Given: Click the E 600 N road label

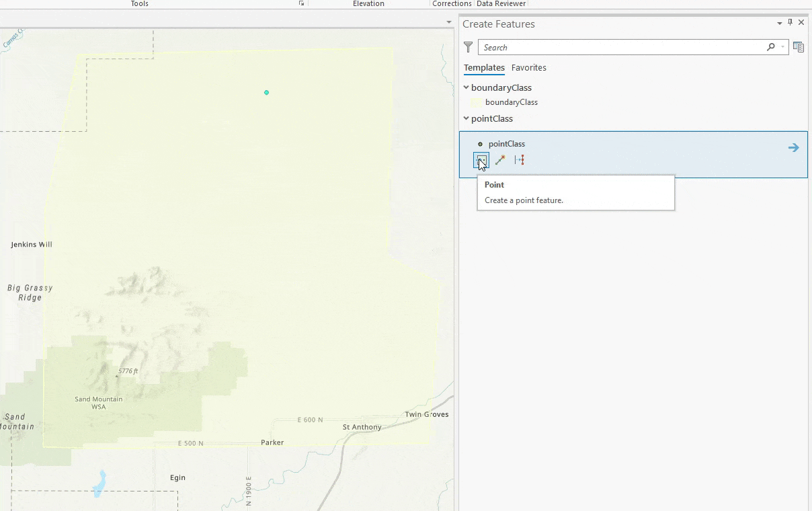Looking at the screenshot, I should tap(311, 420).
